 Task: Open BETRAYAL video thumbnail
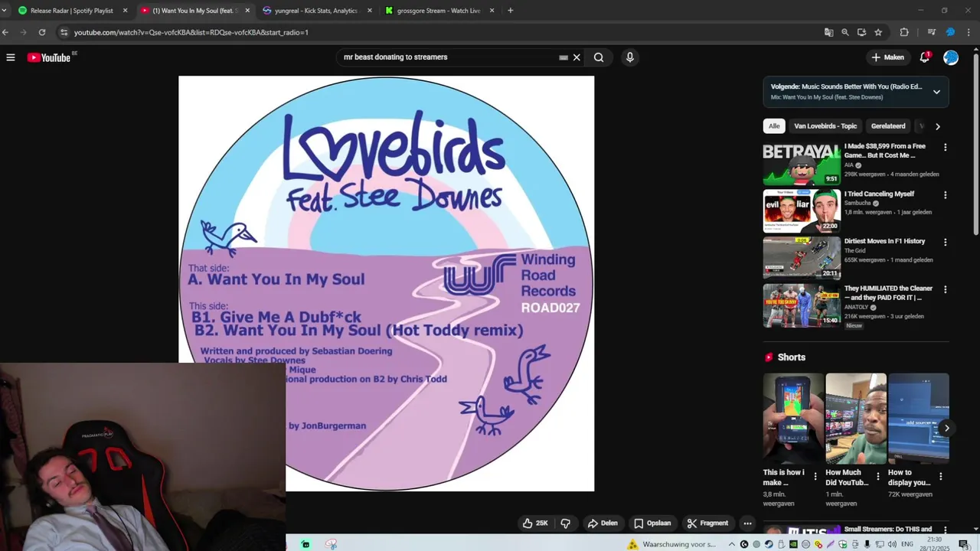click(802, 164)
